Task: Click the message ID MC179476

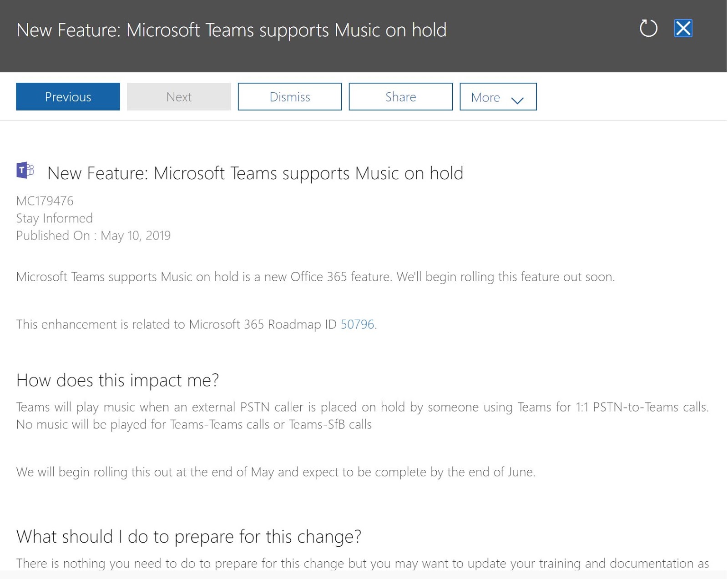Action: pyautogui.click(x=45, y=200)
